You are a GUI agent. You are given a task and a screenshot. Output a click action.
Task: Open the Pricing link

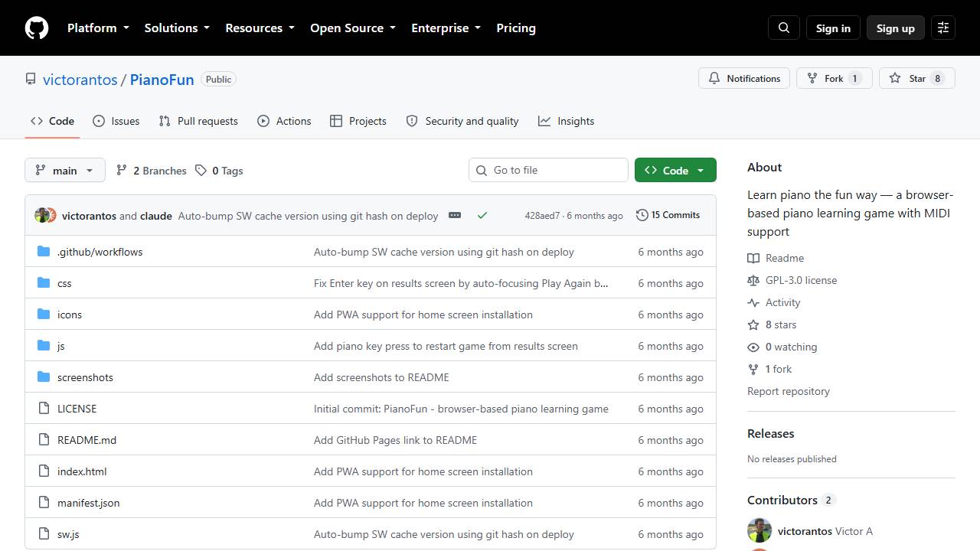tap(516, 28)
